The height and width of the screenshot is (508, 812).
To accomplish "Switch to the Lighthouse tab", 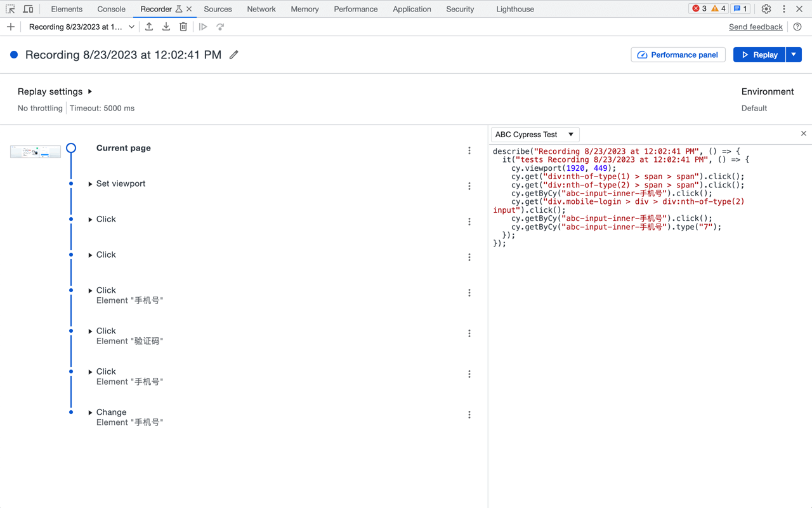I will click(x=514, y=9).
